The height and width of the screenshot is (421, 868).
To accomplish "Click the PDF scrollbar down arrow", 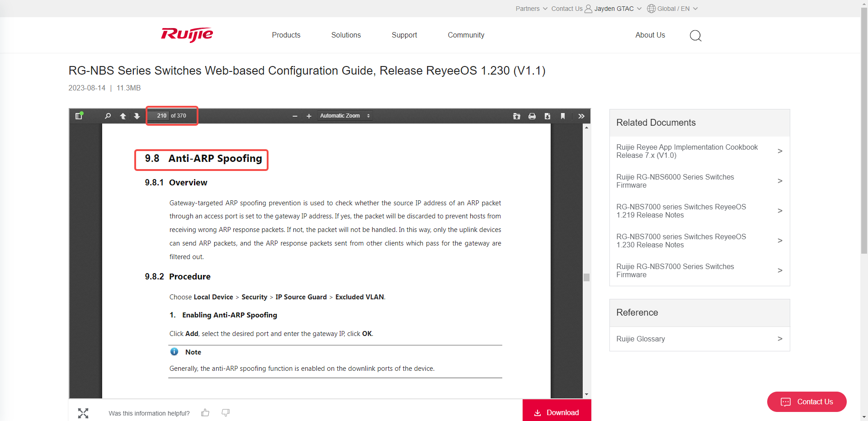I will pyautogui.click(x=586, y=394).
